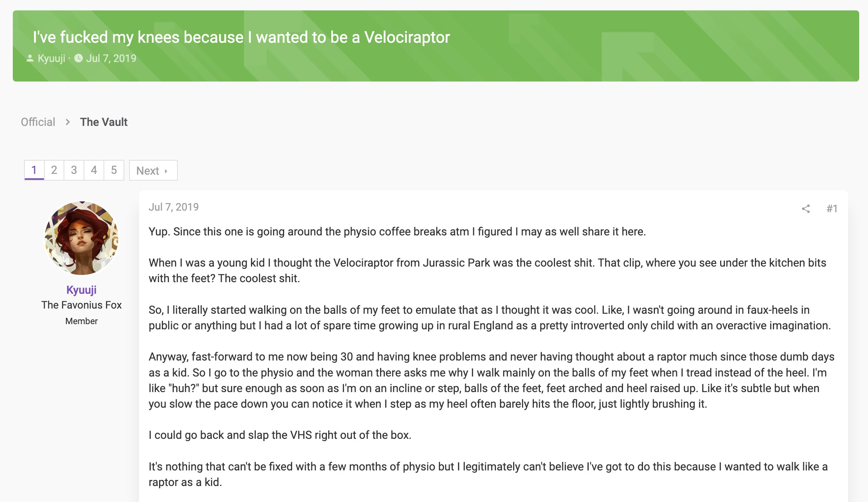This screenshot has width=868, height=502.
Task: Go to page 2 of the thread
Action: (x=54, y=170)
